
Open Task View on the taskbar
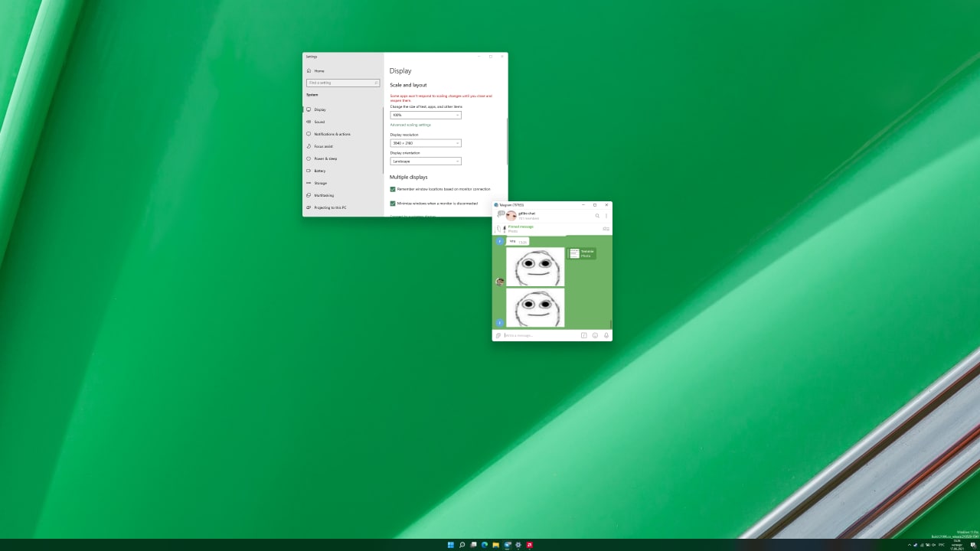coord(473,545)
